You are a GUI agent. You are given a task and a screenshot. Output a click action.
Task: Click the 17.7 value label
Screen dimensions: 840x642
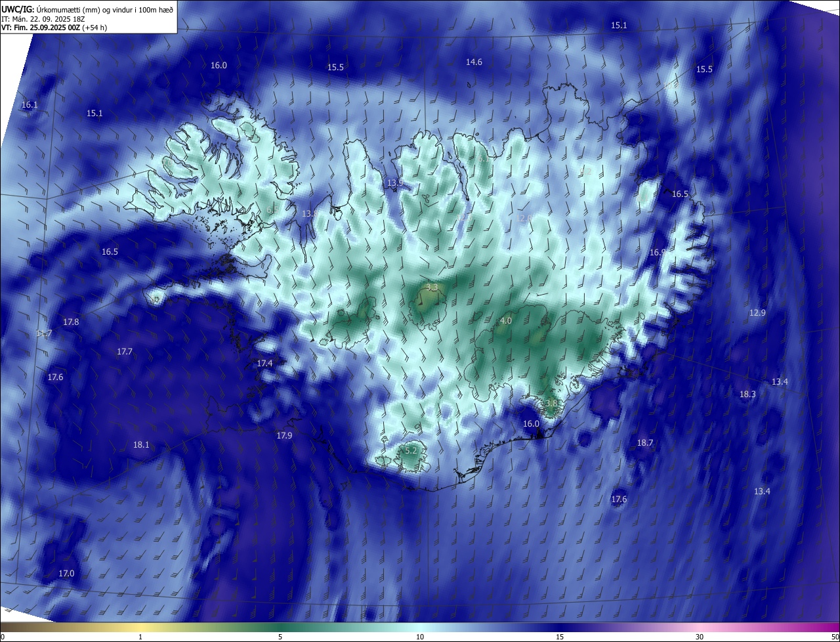[125, 352]
